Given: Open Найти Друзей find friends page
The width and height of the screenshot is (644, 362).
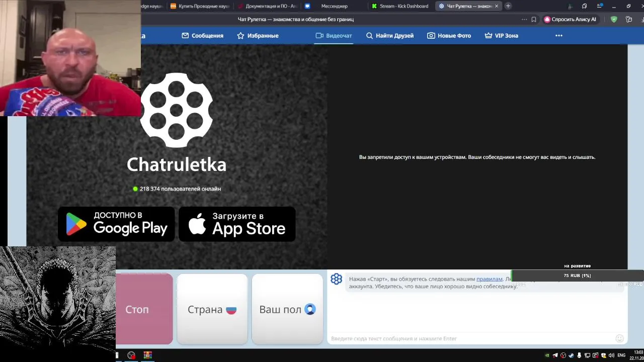Looking at the screenshot, I should 390,36.
